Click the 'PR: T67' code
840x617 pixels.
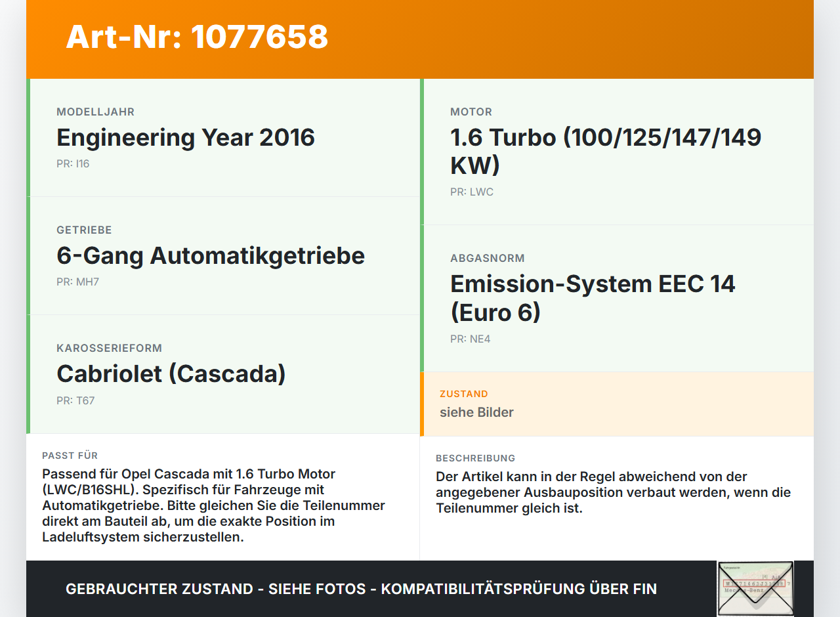(x=75, y=400)
